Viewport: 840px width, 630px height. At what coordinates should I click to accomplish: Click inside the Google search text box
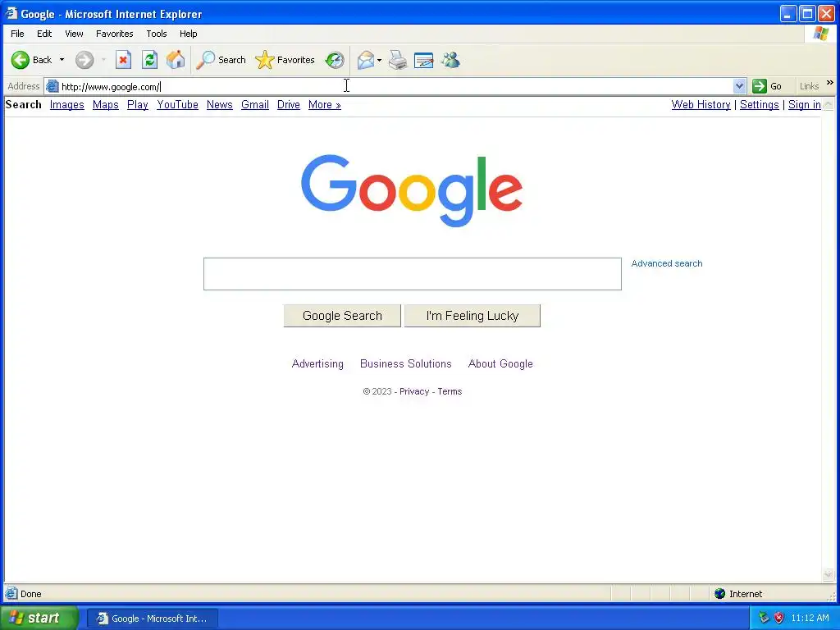[413, 274]
